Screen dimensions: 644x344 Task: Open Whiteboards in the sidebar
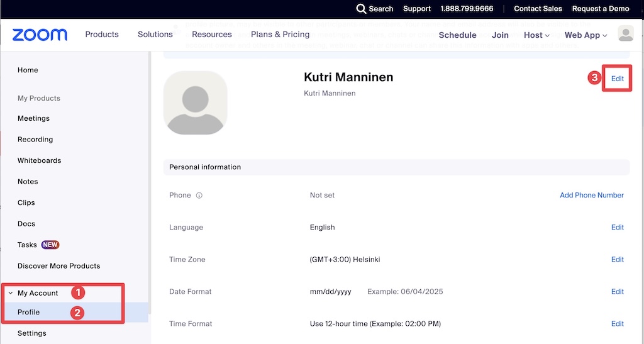[40, 160]
